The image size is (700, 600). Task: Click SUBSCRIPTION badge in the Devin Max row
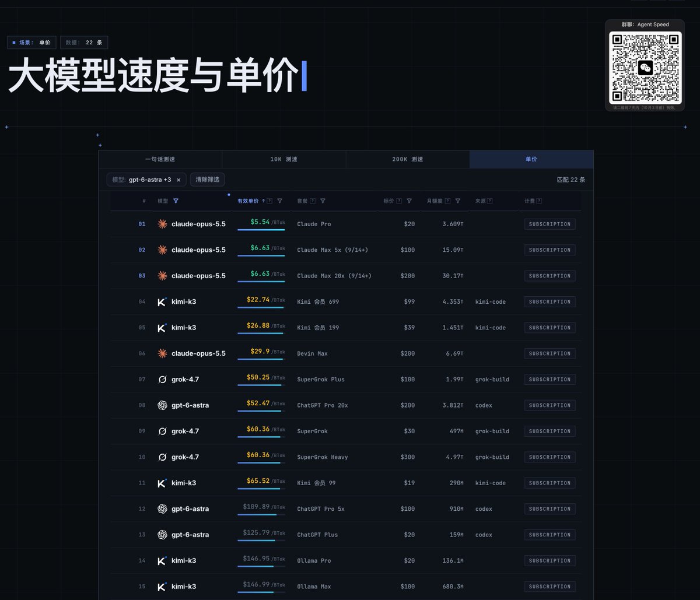[x=549, y=353]
